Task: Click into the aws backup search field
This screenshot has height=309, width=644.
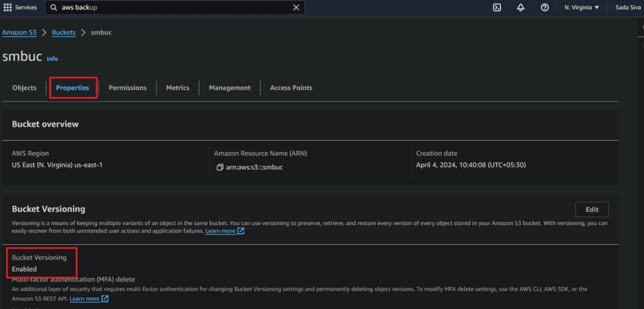Action: [x=175, y=8]
